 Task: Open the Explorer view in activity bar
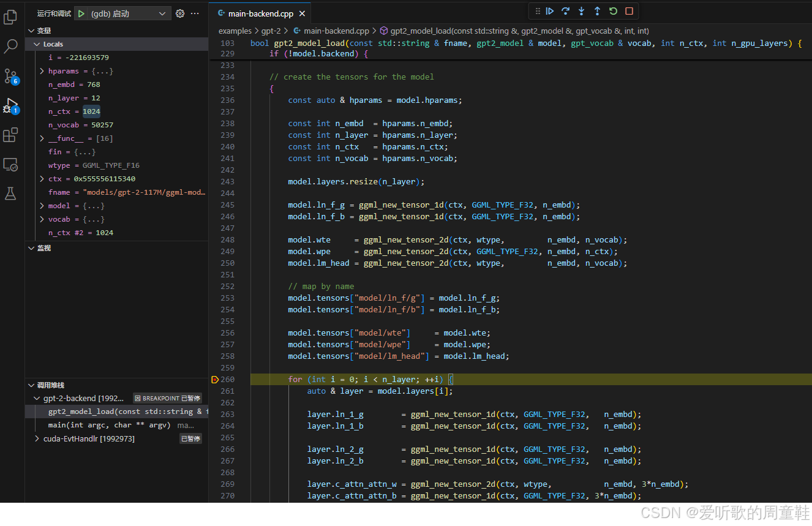point(10,17)
